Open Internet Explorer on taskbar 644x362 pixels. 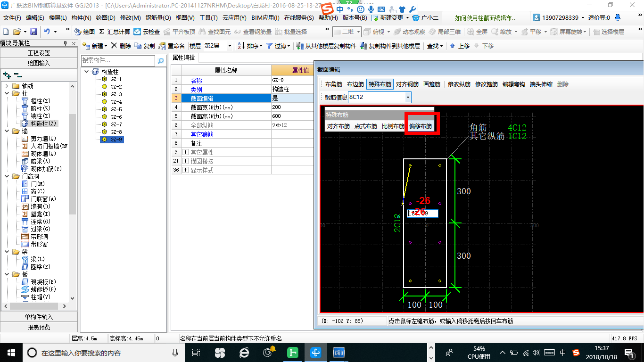[244, 352]
